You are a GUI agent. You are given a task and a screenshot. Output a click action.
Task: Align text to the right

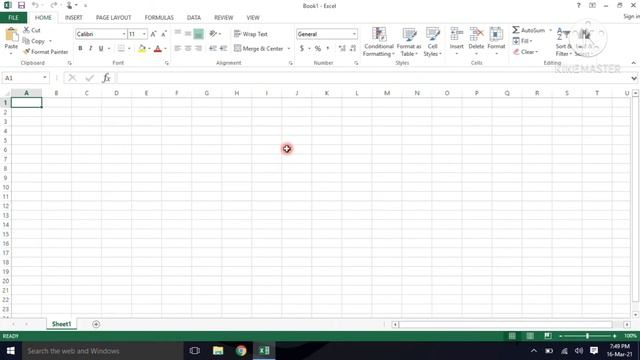[198, 49]
